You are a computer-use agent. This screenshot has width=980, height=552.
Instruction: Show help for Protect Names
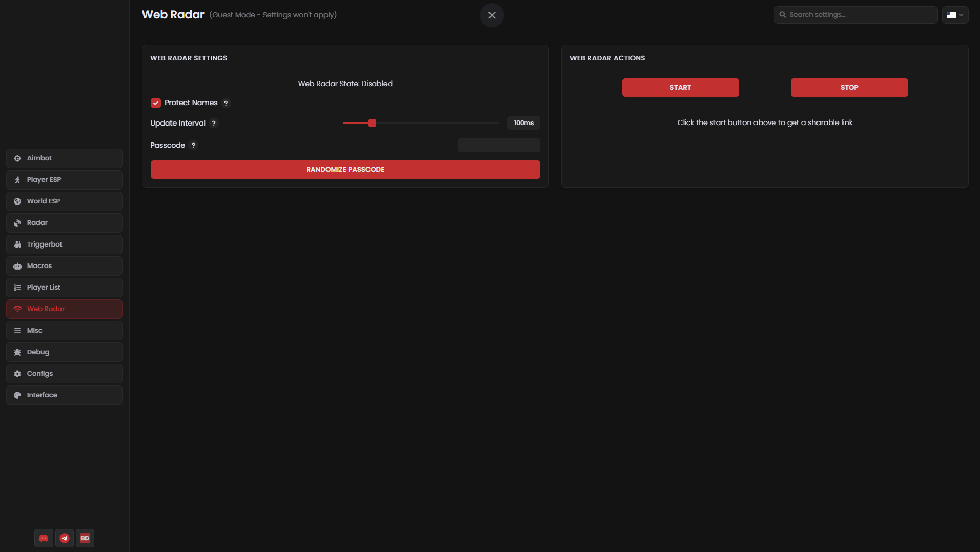(226, 103)
